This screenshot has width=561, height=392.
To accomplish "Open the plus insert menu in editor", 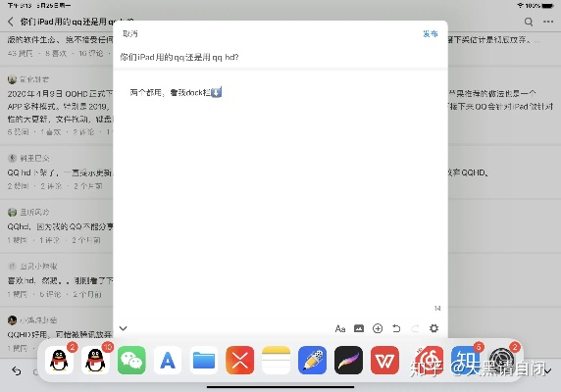I will tap(378, 328).
